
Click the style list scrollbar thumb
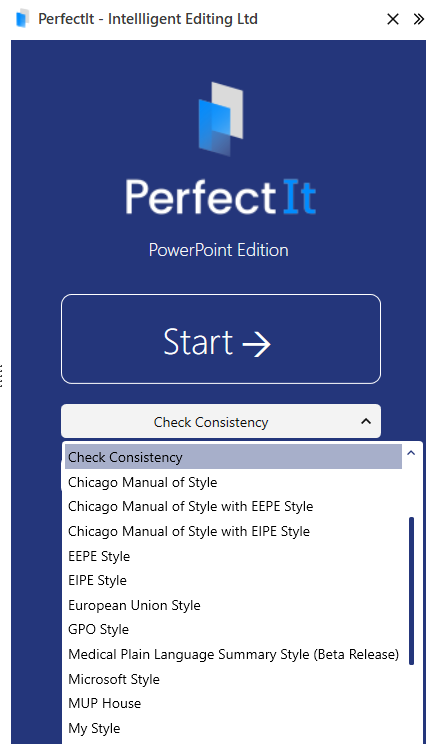tap(411, 591)
